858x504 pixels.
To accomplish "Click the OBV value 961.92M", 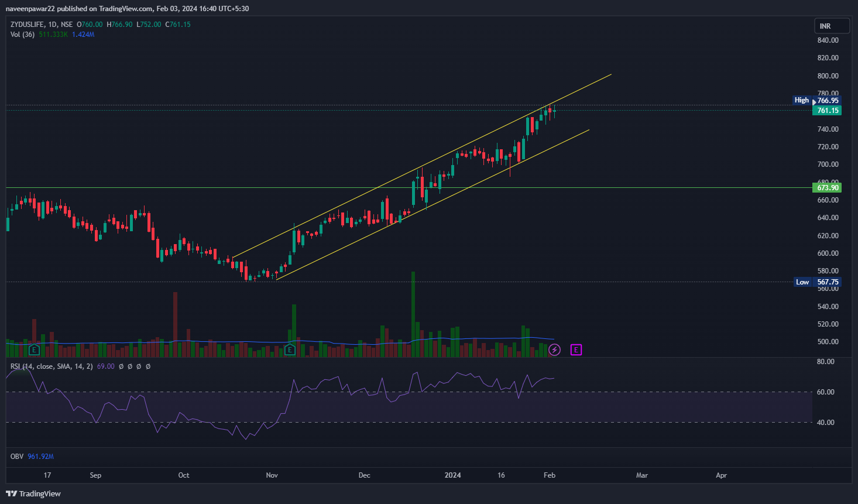I will point(40,457).
